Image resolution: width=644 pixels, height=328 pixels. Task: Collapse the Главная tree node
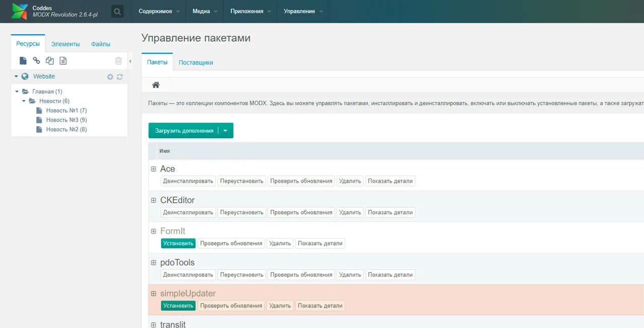(17, 92)
